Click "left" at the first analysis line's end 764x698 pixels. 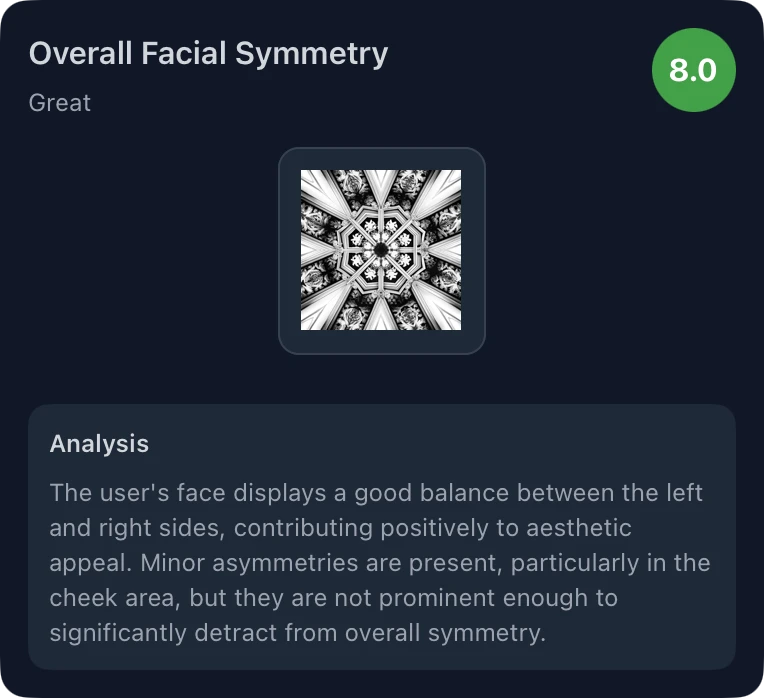coord(686,493)
